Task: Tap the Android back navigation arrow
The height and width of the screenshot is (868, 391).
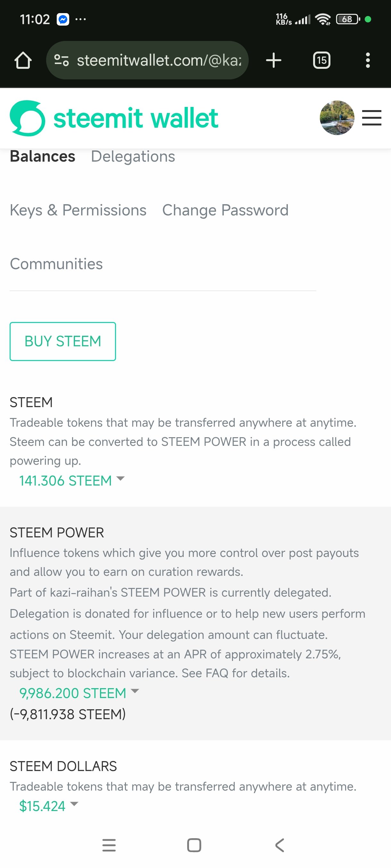Action: point(280,845)
